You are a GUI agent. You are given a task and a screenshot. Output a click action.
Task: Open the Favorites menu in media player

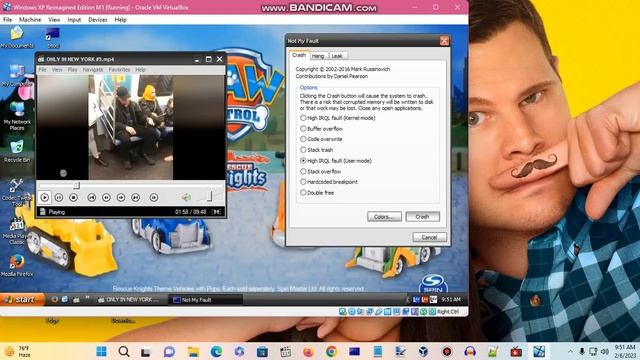[x=119, y=70]
